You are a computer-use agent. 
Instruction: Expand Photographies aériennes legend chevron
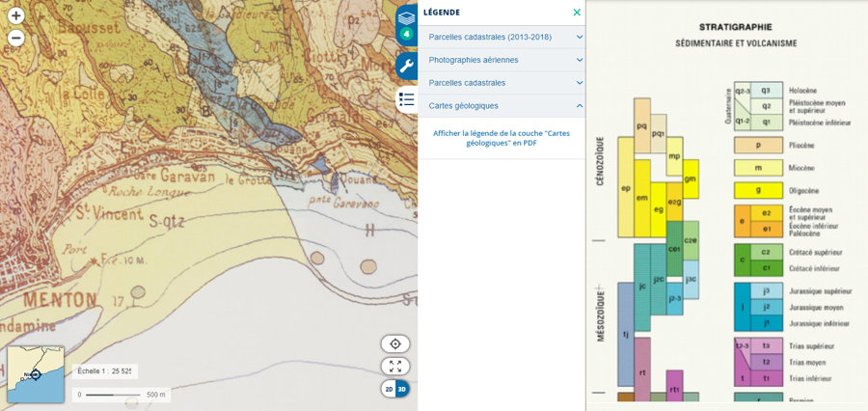tap(579, 60)
